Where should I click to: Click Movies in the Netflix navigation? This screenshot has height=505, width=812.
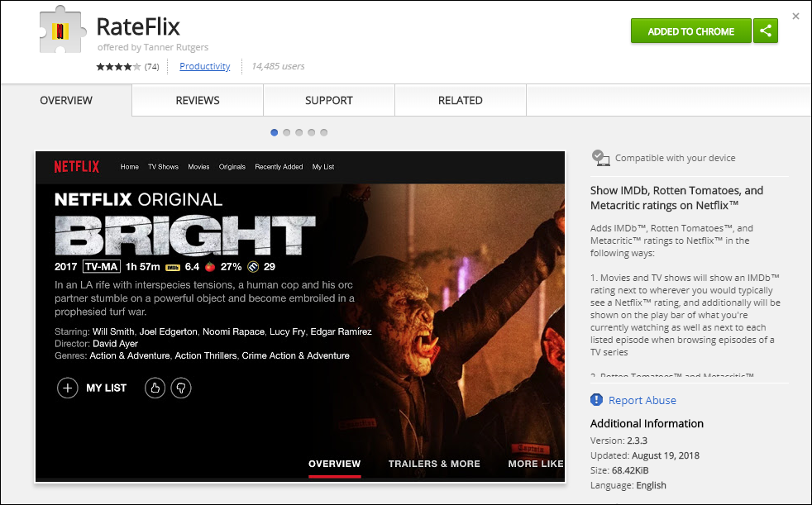point(198,167)
